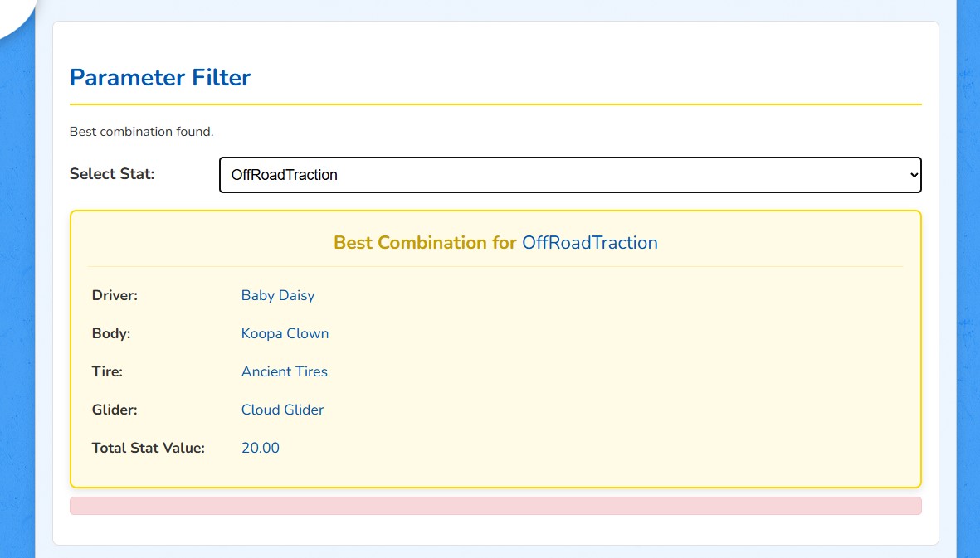Click the Parameter Filter heading
Viewport: 980px width, 558px height.
tap(160, 78)
